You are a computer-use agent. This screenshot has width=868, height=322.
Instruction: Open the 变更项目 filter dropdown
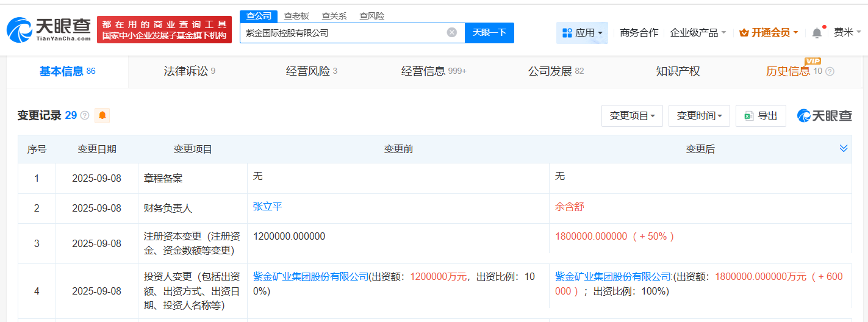point(632,116)
